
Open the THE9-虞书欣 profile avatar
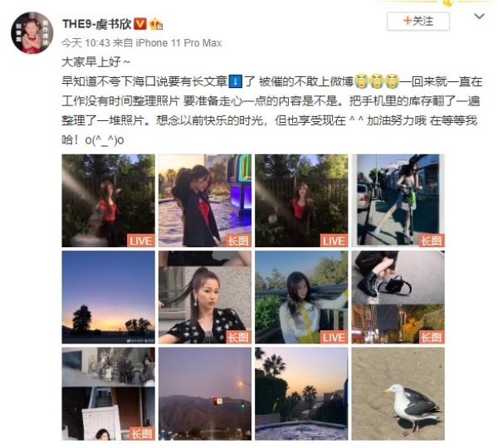pyautogui.click(x=32, y=32)
